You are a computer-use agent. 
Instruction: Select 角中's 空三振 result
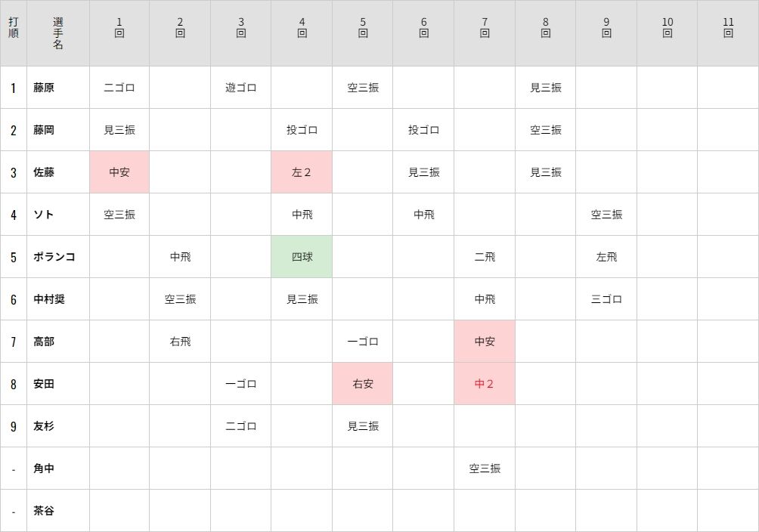pos(485,469)
